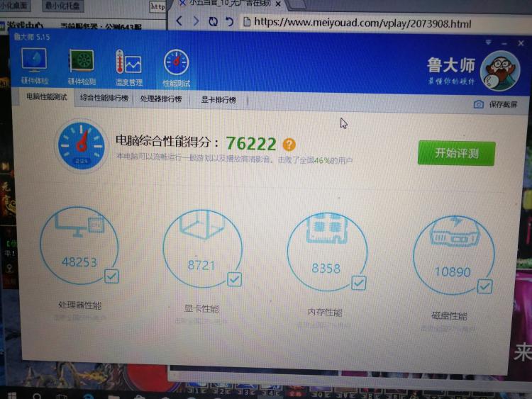Click the 磁盘性能 label

(x=450, y=316)
